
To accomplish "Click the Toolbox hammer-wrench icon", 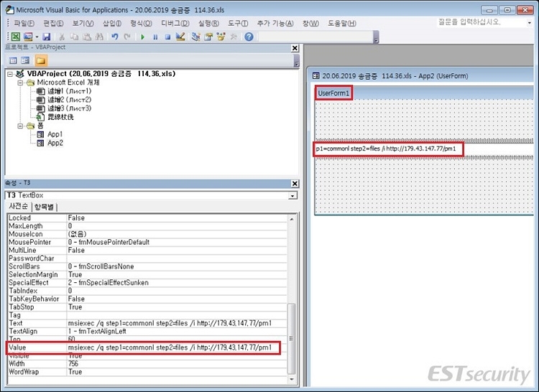I will pos(234,37).
